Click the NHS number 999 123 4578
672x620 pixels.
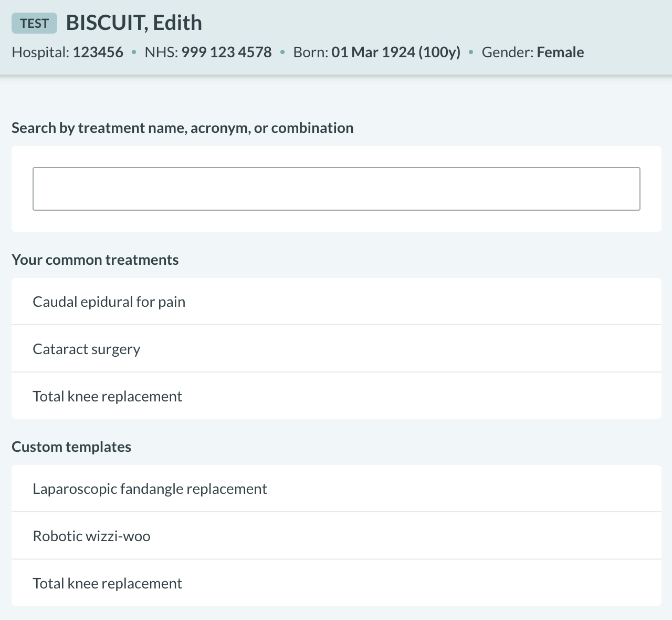[226, 53]
